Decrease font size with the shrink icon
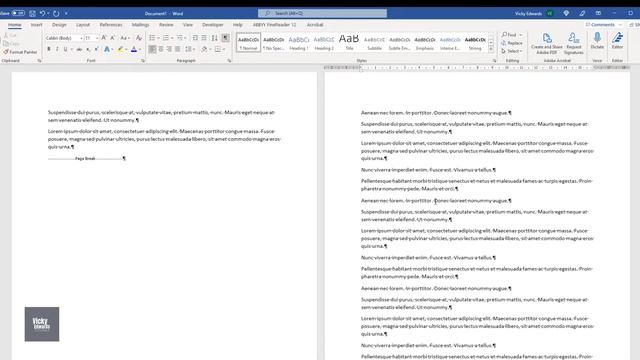The width and height of the screenshot is (640, 360). [x=113, y=38]
